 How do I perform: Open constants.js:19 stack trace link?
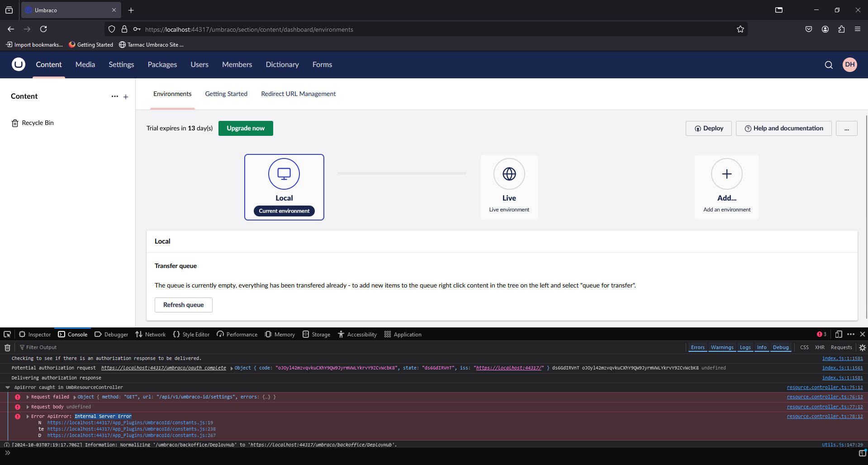coord(130,423)
